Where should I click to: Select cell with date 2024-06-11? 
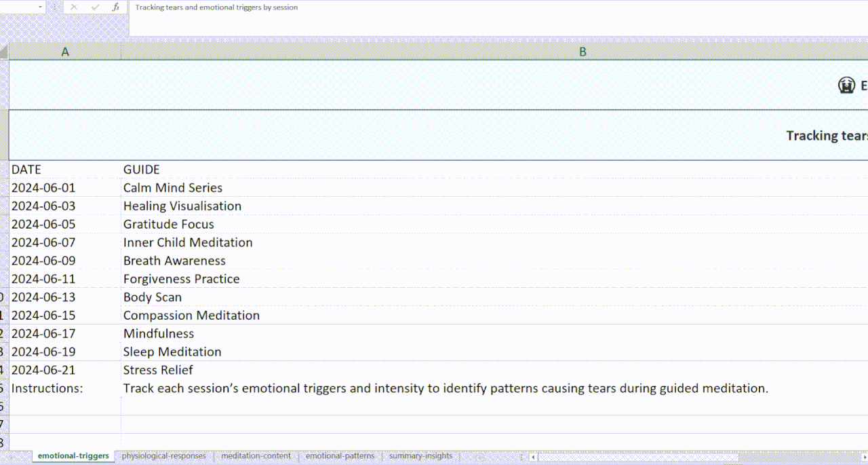(x=65, y=279)
